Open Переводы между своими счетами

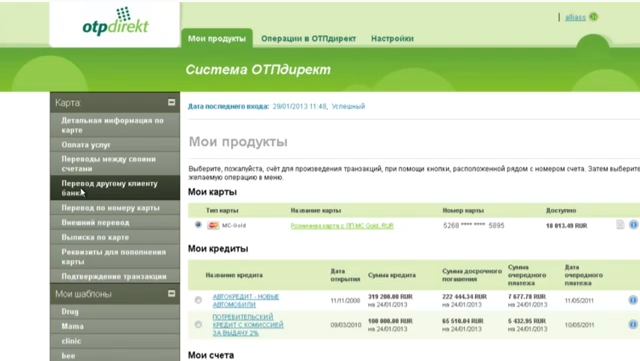click(115, 164)
